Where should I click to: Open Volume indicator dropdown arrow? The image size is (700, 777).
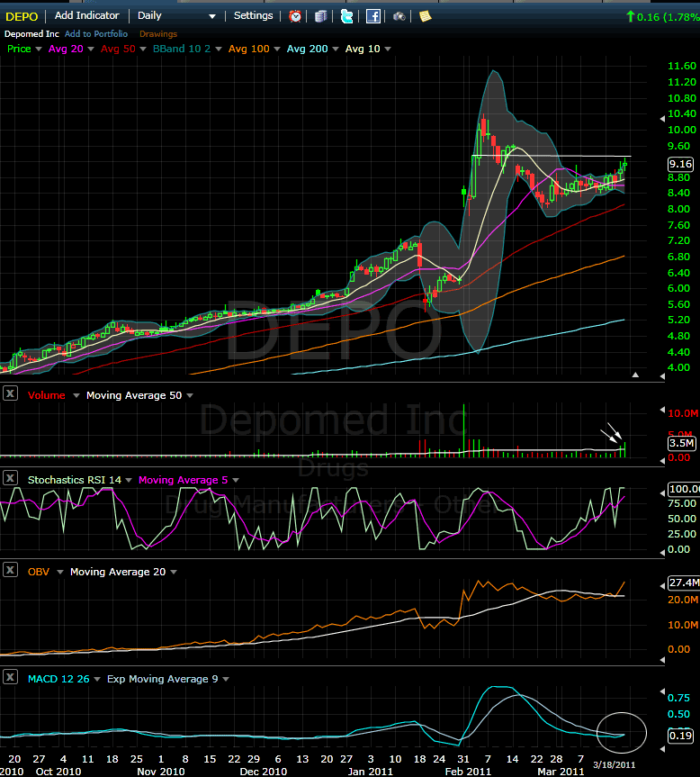click(76, 395)
